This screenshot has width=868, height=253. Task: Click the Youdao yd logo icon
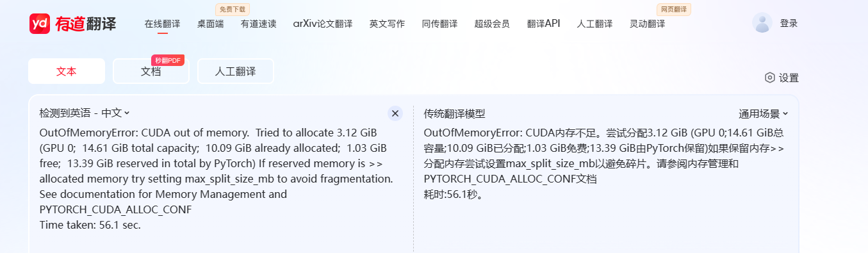click(x=40, y=24)
